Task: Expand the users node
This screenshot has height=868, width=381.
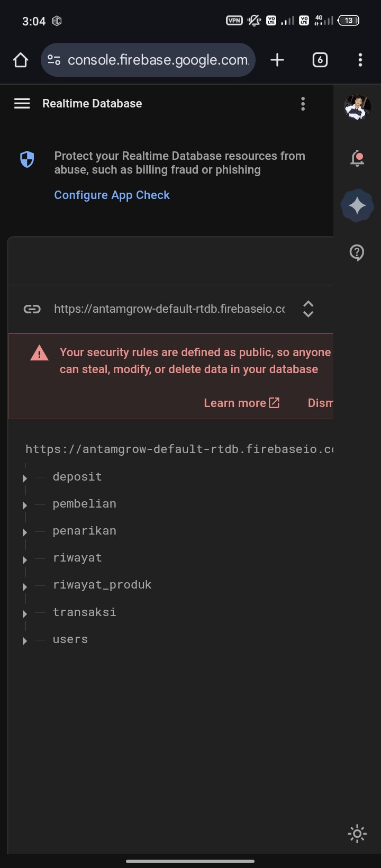Action: [25, 641]
